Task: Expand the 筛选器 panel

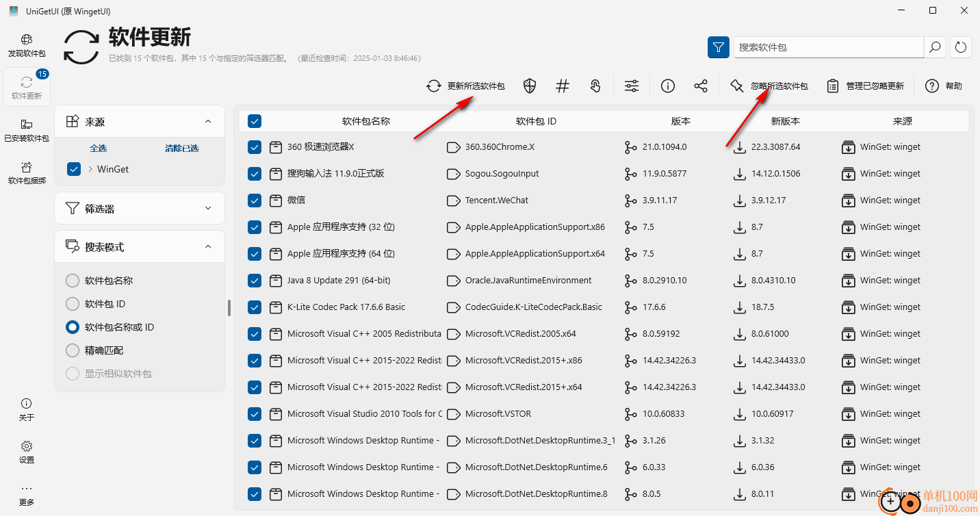Action: click(140, 208)
